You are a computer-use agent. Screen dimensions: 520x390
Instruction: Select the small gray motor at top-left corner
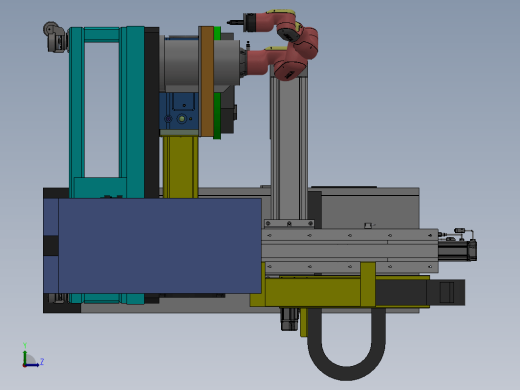tap(55, 37)
